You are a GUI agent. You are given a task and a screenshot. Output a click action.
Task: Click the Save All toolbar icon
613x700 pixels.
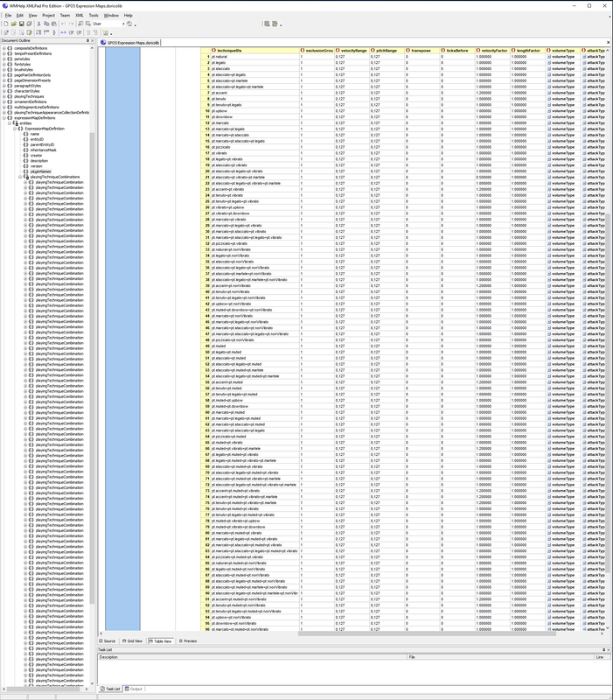29,24
